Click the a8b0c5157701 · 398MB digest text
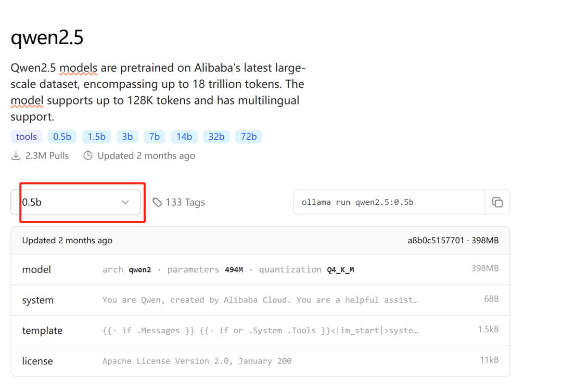The image size is (562, 392). 453,240
